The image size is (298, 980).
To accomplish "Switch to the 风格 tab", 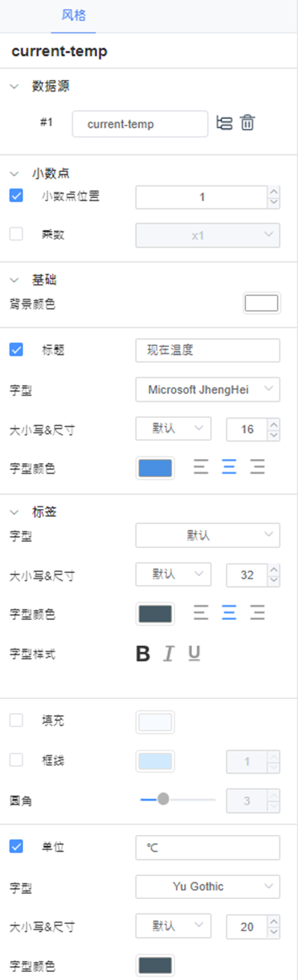I will [x=73, y=16].
